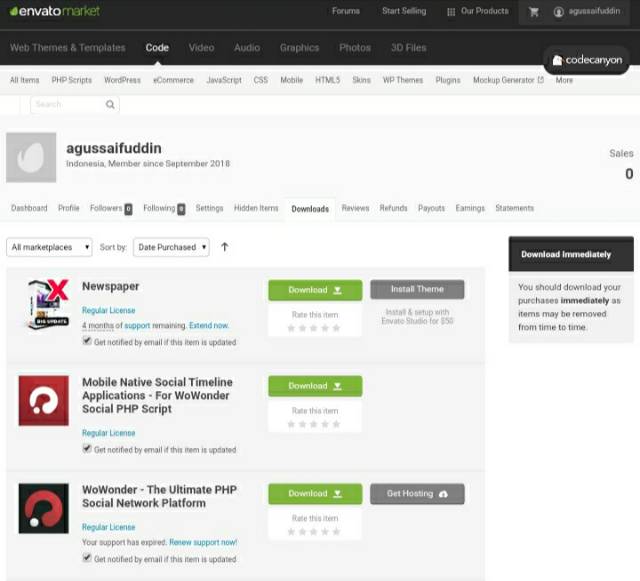Click Extend now support link
The image size is (640, 581).
click(x=209, y=325)
